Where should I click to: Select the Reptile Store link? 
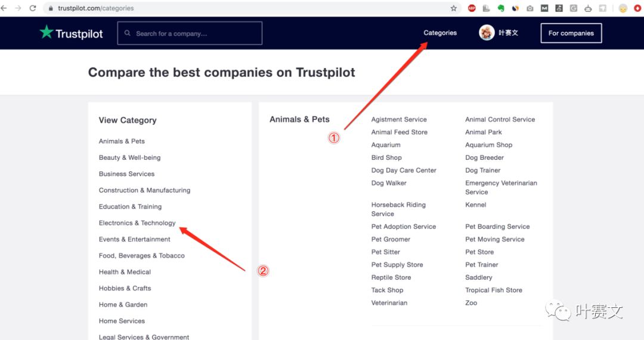click(391, 277)
